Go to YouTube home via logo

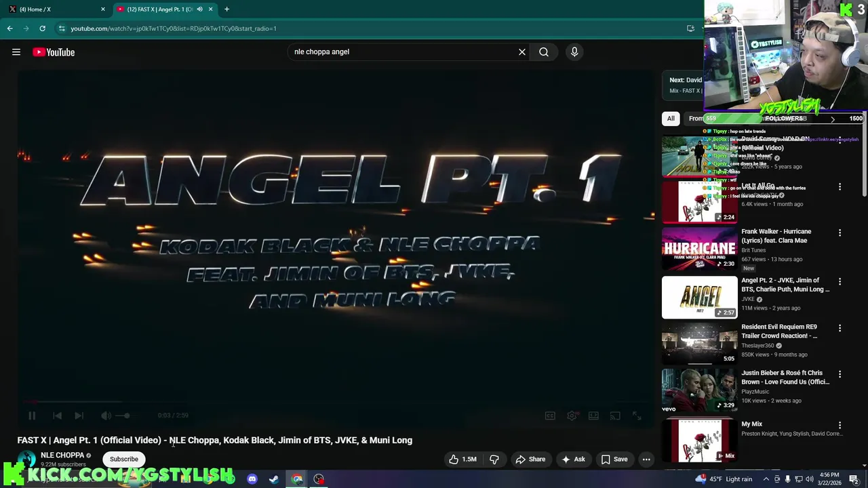tap(54, 52)
